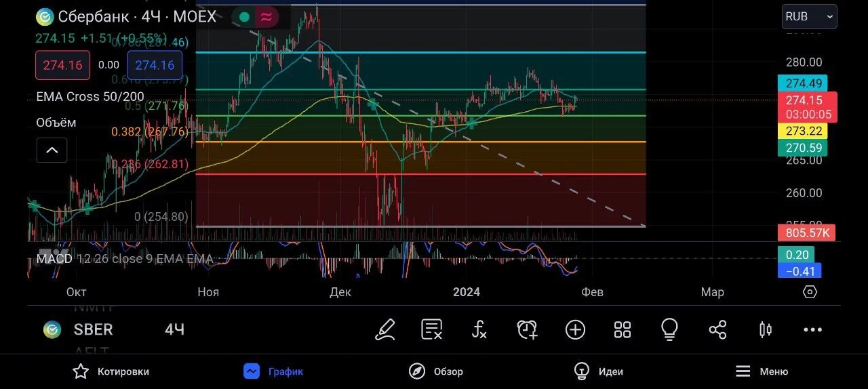
Task: Toggle the pink approximate-data indicator
Action: tap(266, 17)
